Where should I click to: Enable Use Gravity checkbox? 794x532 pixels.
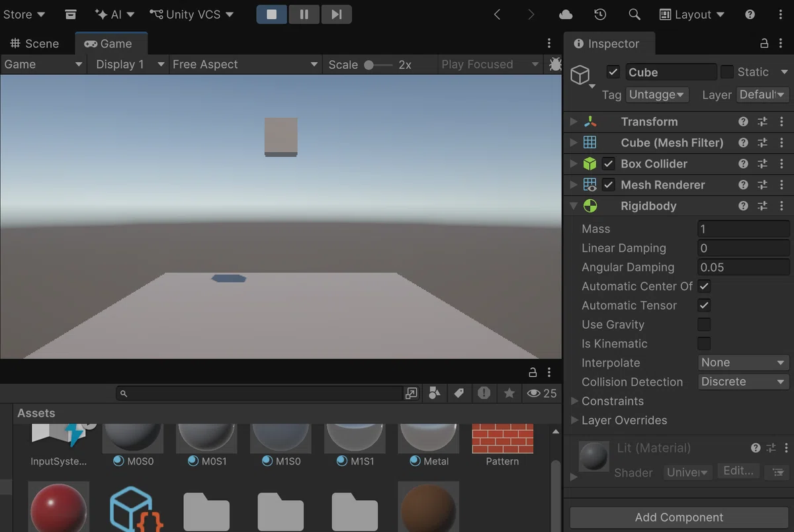704,325
